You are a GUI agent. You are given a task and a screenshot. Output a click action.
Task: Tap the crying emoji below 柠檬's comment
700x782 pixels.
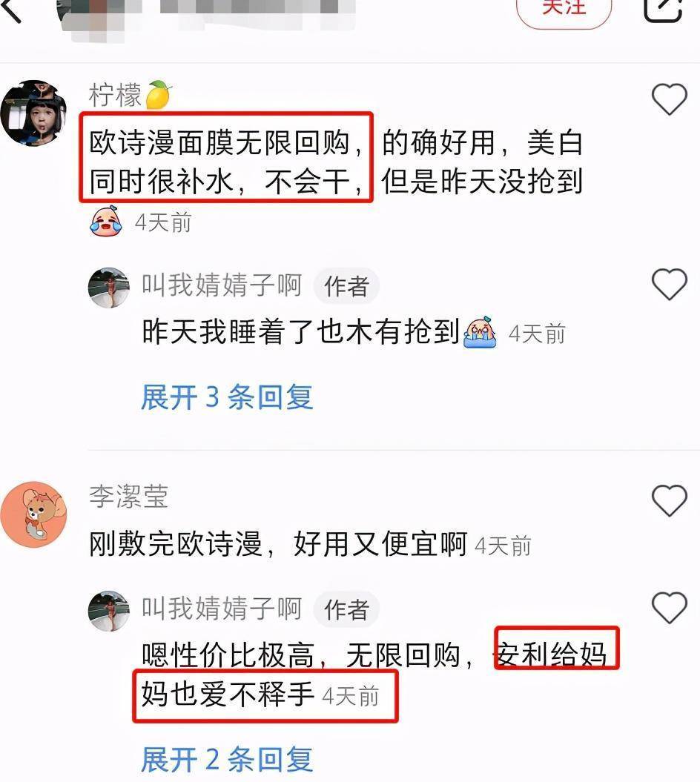coord(106,220)
